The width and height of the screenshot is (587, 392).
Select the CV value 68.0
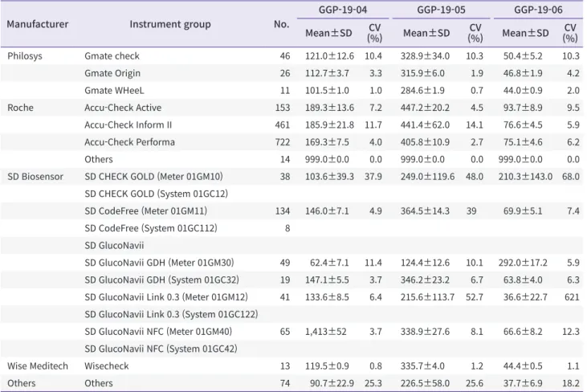click(x=570, y=177)
